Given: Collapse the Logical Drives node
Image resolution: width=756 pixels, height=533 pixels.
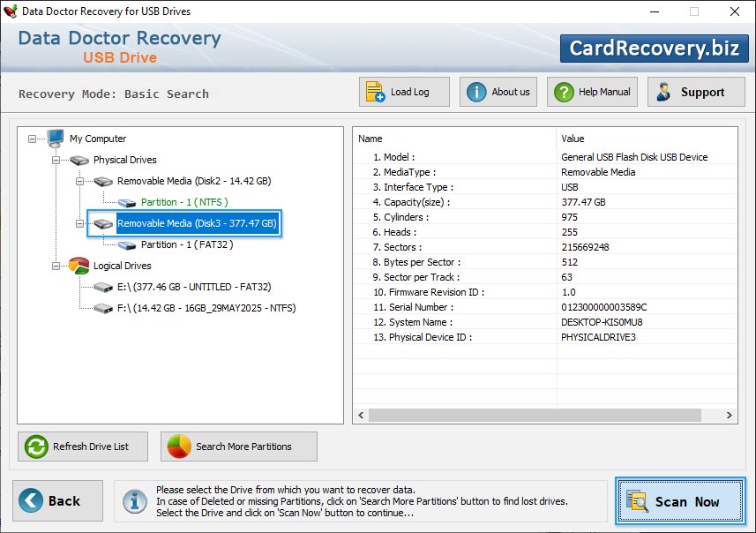Looking at the screenshot, I should point(56,266).
